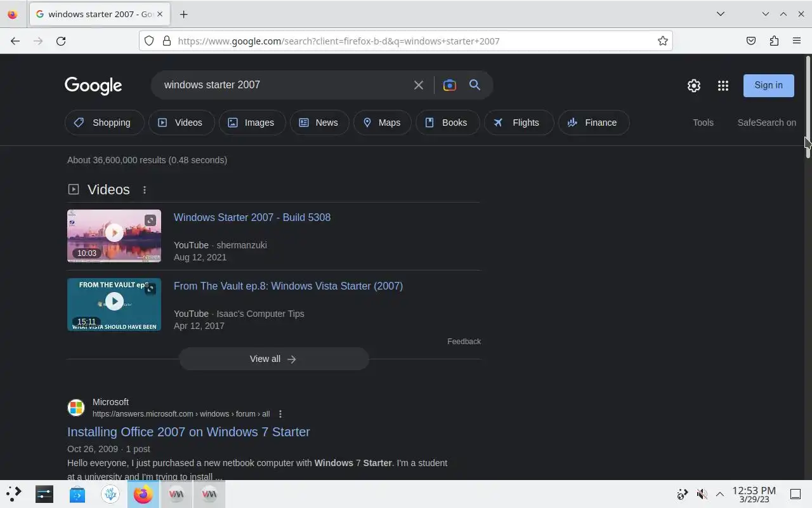Play the Build 5308 video thumbnail

114,236
